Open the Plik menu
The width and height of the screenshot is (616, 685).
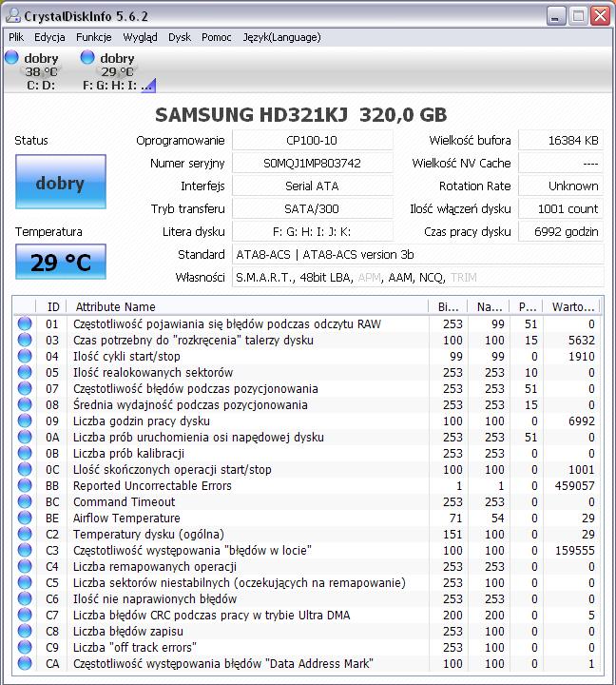coord(16,37)
